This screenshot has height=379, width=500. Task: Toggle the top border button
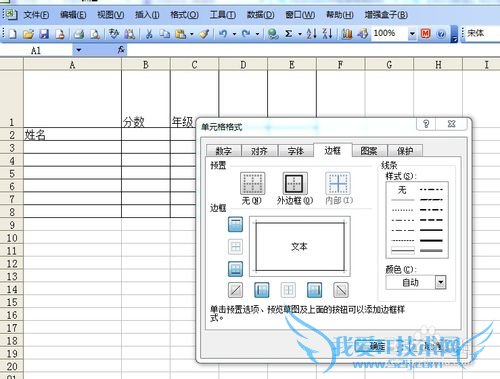point(235,224)
